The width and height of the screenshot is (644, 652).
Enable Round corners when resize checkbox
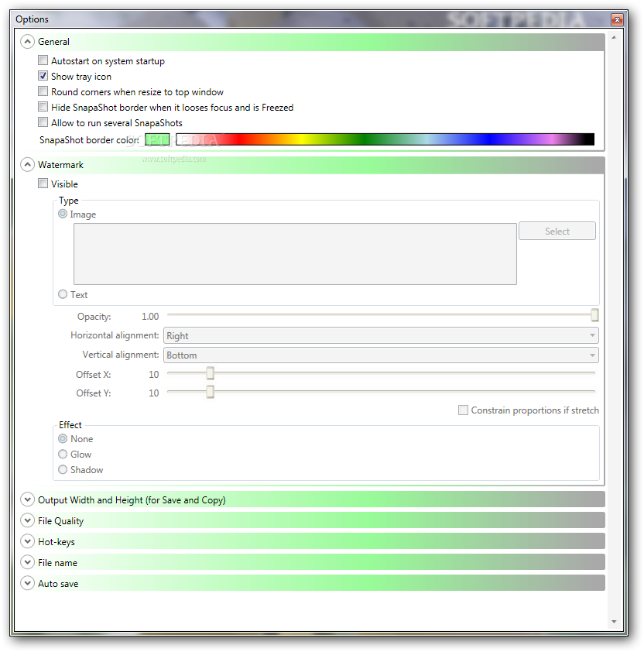click(43, 91)
